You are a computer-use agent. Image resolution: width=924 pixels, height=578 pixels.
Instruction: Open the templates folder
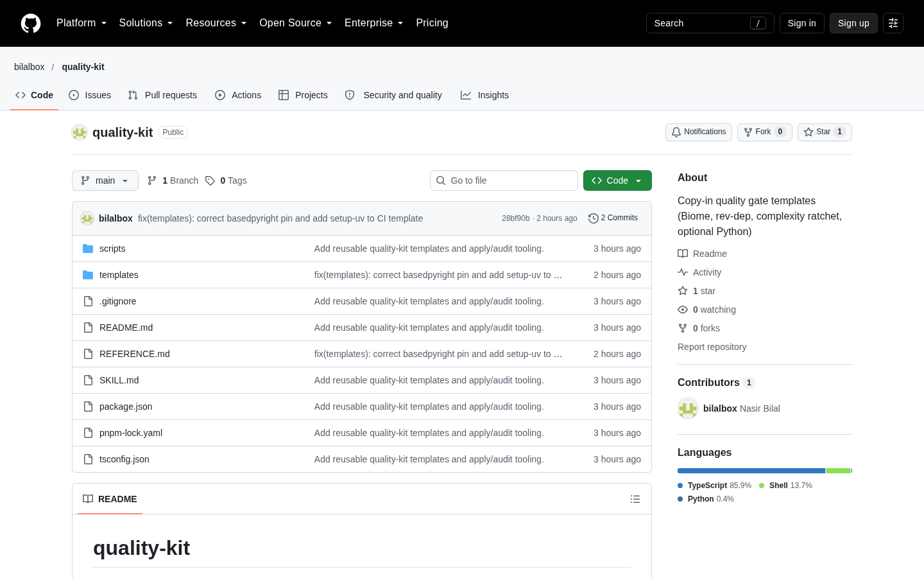tap(119, 275)
